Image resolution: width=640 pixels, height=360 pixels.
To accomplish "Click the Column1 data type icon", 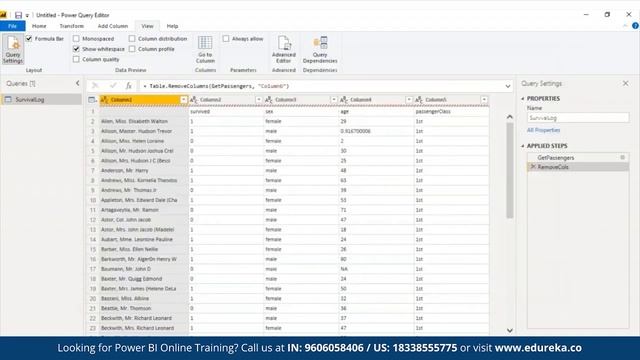I will point(105,100).
